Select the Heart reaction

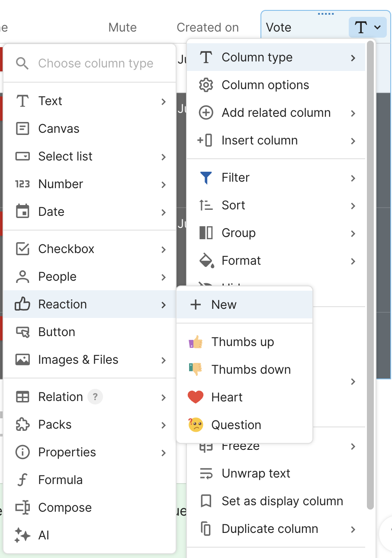point(226,397)
